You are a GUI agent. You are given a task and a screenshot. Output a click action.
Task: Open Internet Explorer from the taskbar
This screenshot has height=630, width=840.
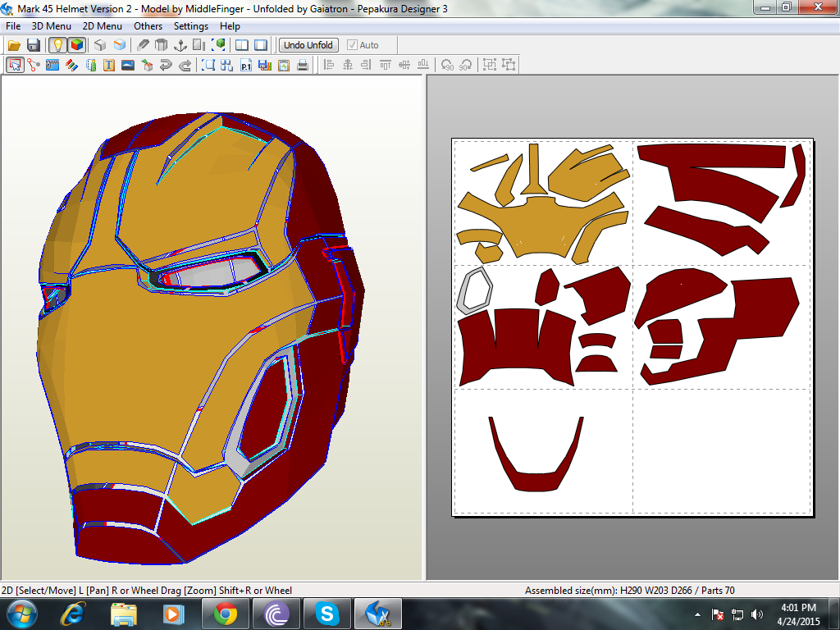[x=73, y=614]
